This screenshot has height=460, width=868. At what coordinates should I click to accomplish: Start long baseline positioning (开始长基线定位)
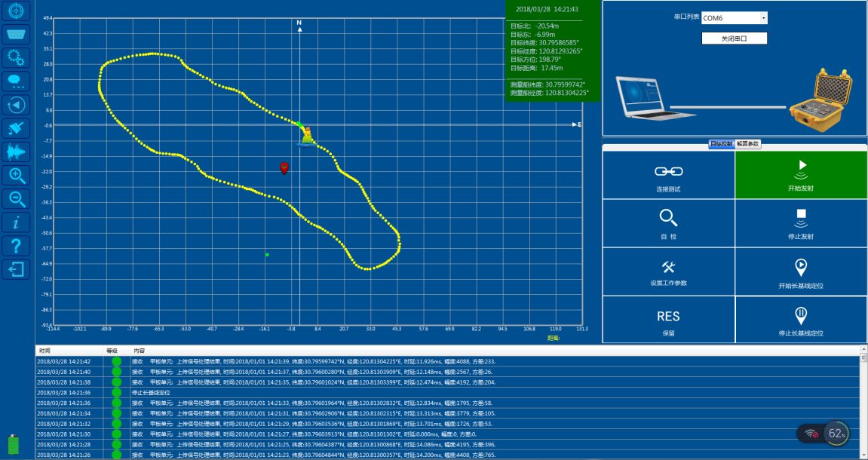pos(801,271)
